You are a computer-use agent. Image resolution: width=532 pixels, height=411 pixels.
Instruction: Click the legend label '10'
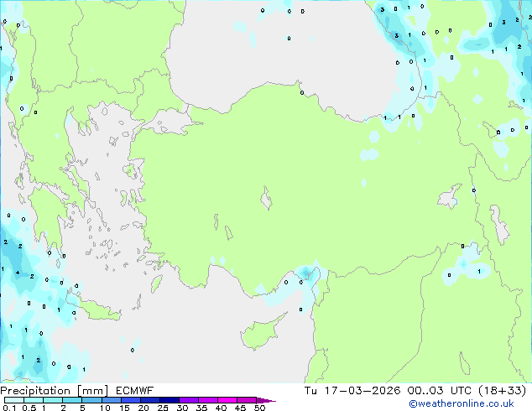(x=105, y=408)
